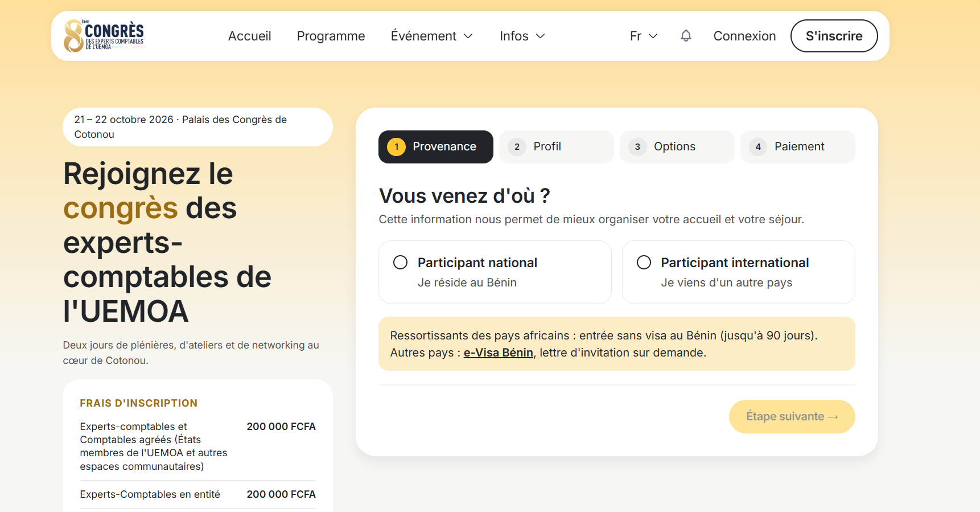The width and height of the screenshot is (980, 512).
Task: Click the 'Experts-Comptables en entité' row label
Action: [150, 494]
